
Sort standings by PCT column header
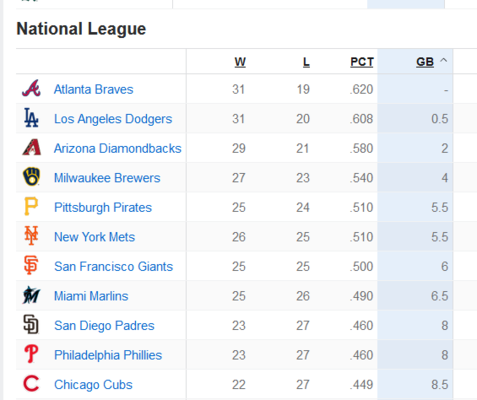click(x=362, y=62)
